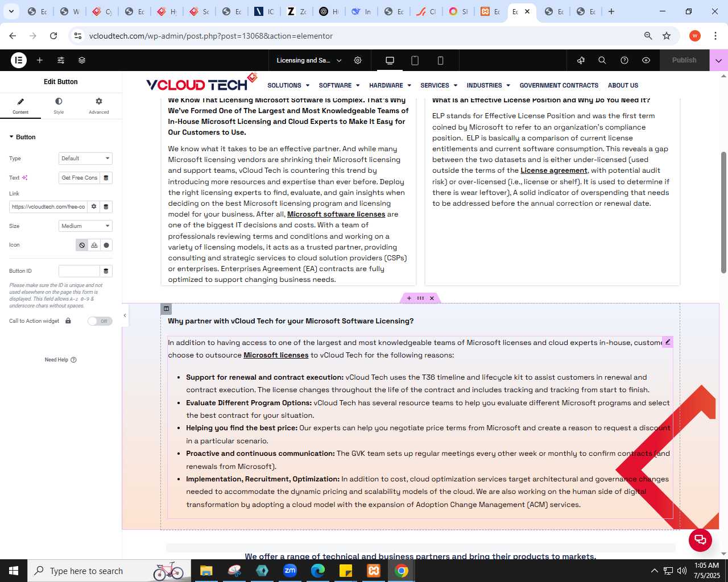The image size is (728, 582).
Task: Switch to Tablet responsive view
Action: pos(415,60)
